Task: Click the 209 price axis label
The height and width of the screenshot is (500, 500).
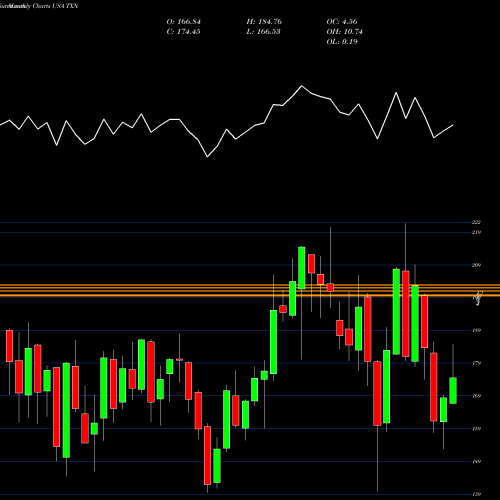Action: [477, 265]
